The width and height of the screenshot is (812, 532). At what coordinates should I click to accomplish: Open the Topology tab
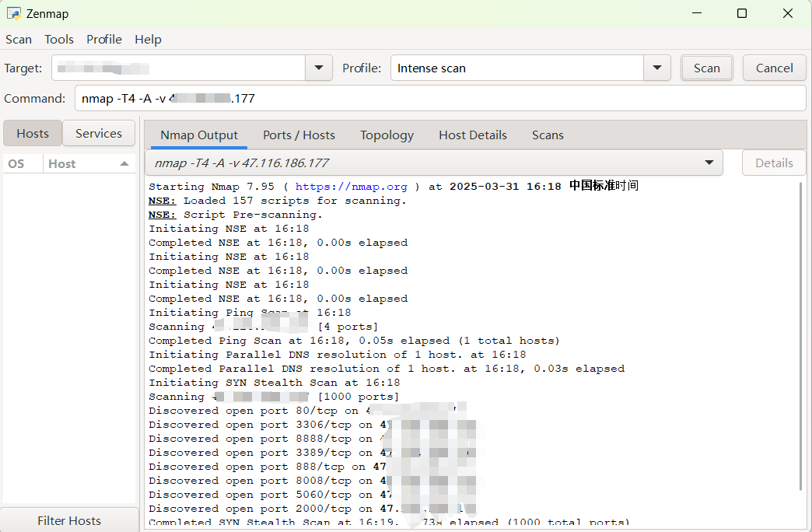387,135
